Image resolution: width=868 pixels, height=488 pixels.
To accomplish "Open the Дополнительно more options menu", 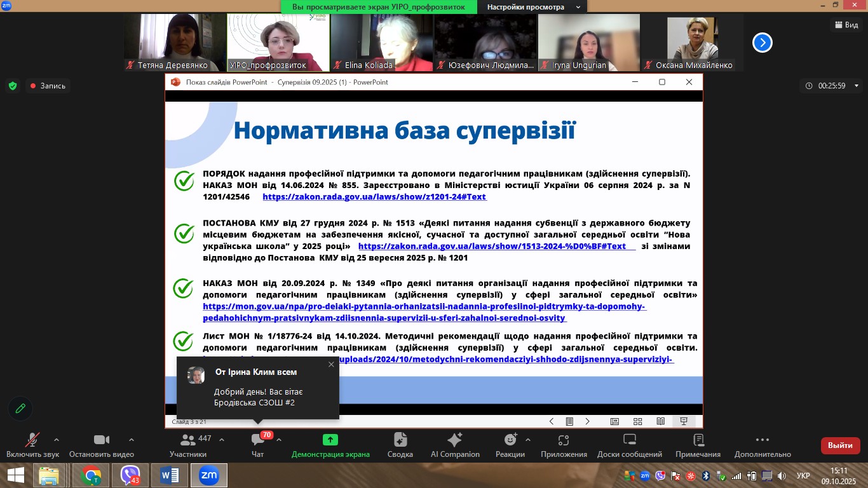I will click(763, 445).
